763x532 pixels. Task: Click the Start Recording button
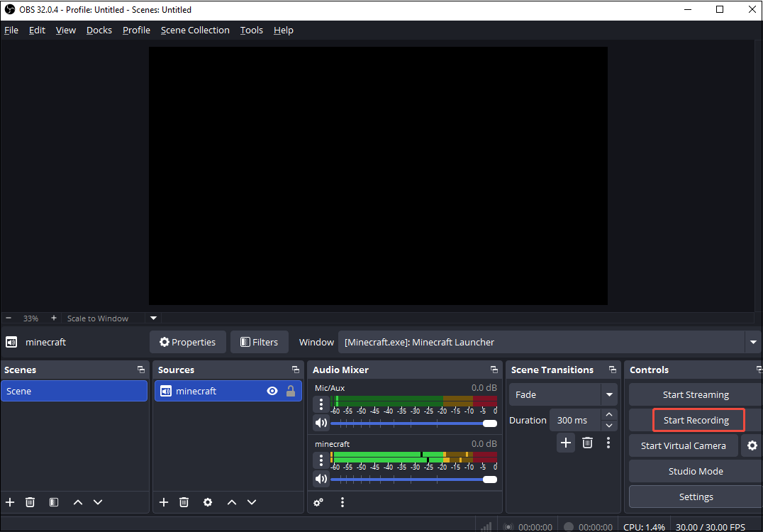698,420
